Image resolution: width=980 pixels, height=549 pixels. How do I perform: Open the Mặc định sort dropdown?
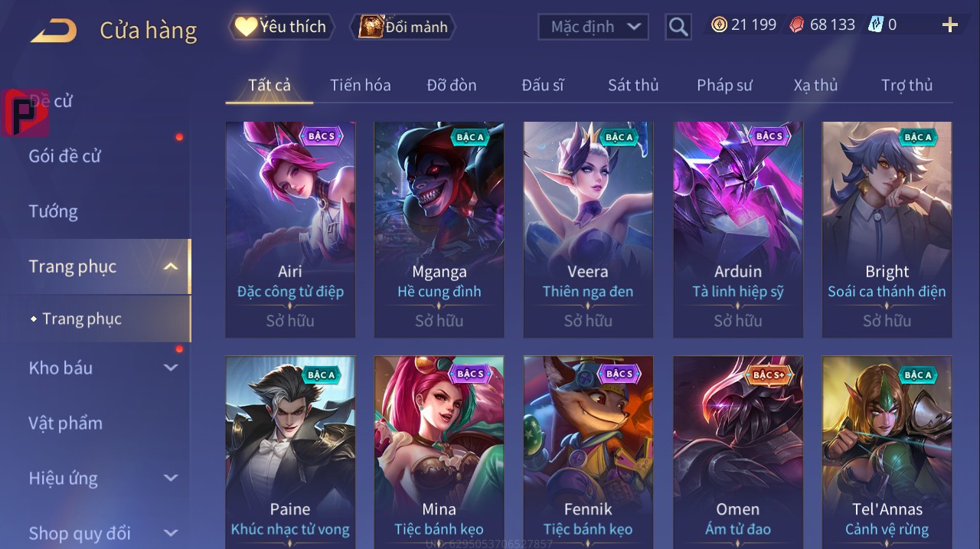pos(593,27)
